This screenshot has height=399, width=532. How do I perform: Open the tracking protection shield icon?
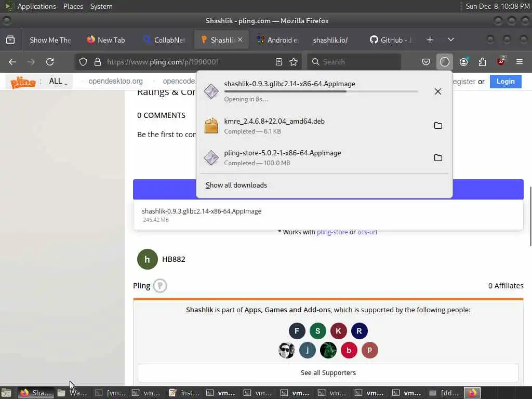click(x=83, y=62)
